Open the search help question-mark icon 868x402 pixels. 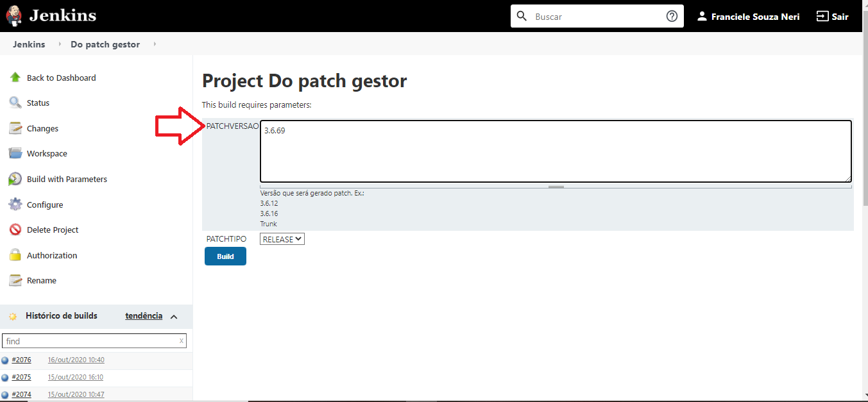[x=672, y=16]
